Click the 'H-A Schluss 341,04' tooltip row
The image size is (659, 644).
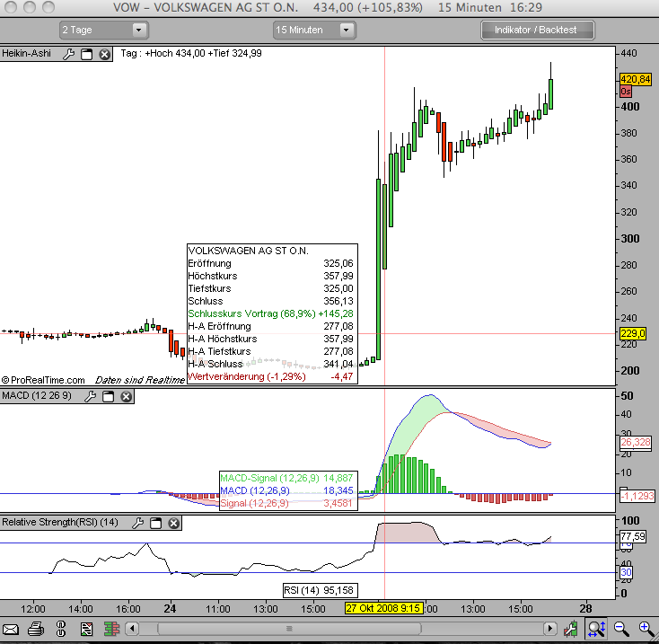[270, 364]
